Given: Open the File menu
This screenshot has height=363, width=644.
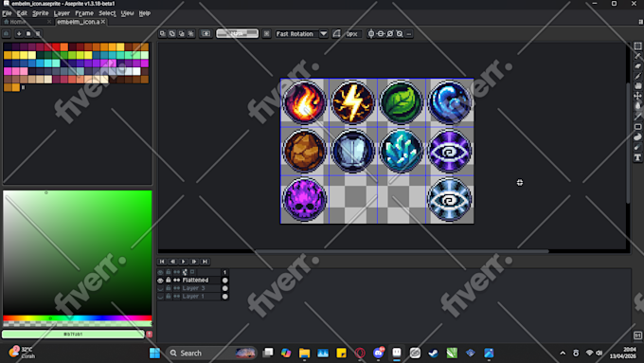Looking at the screenshot, I should point(7,13).
